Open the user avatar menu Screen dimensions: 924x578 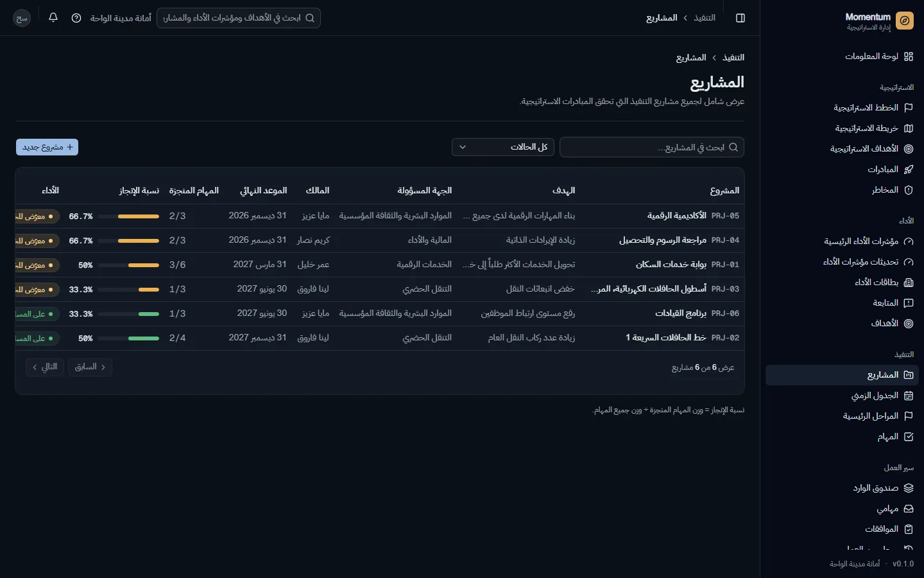tap(22, 18)
